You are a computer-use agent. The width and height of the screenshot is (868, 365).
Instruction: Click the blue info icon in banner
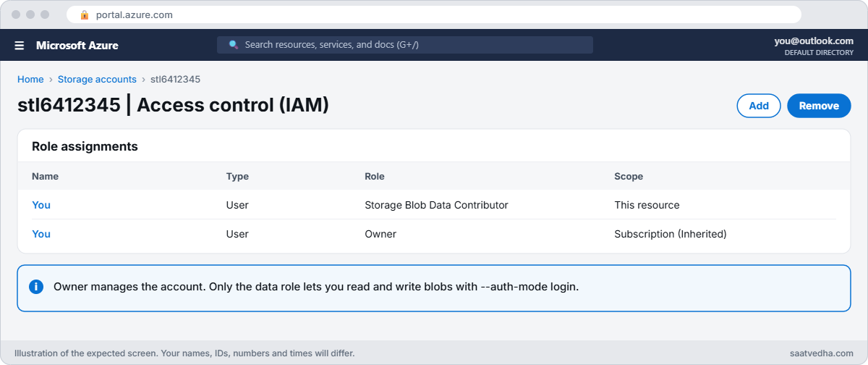(x=36, y=287)
